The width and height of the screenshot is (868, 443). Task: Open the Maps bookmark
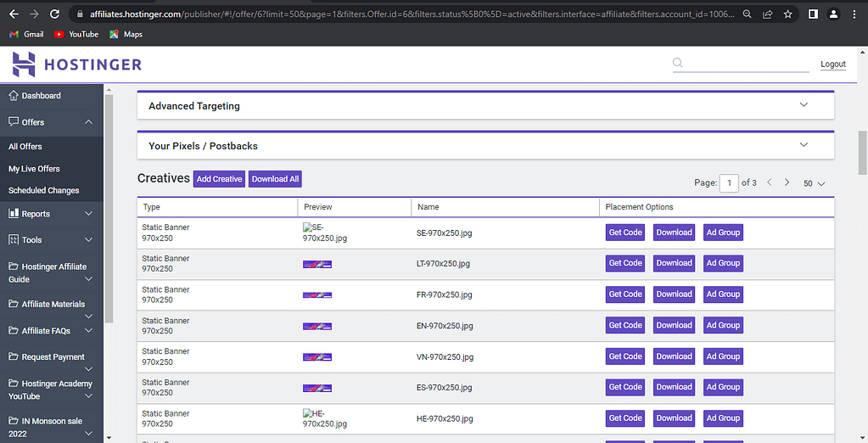[126, 34]
